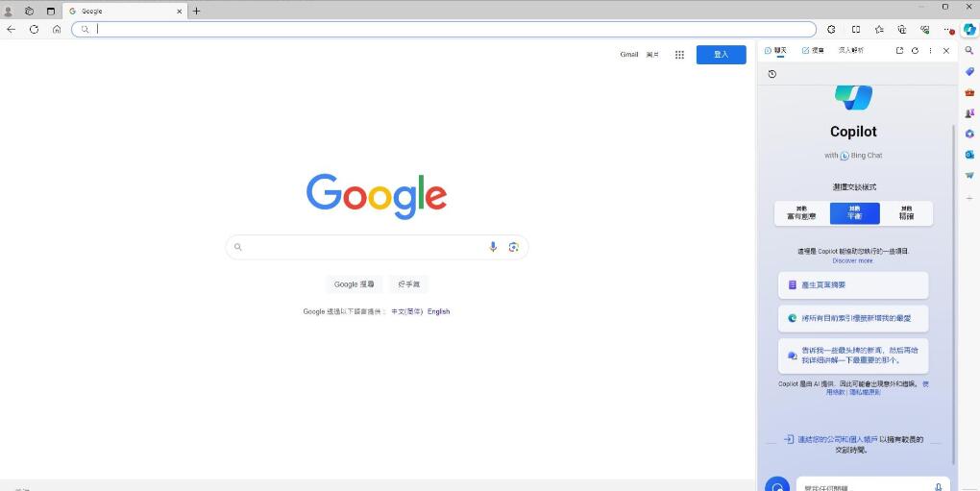Toggle the Copilot sidebar icon
Screen dimensions: 980x491
click(x=969, y=30)
